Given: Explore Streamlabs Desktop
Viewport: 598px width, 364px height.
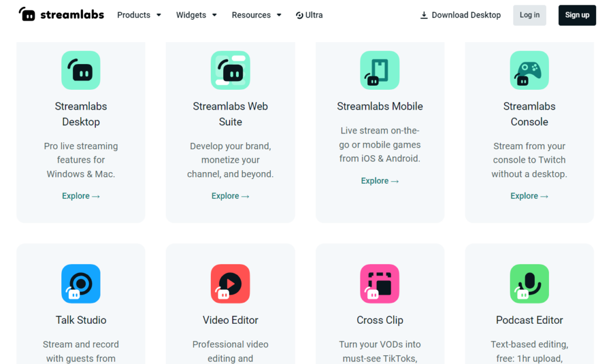Looking at the screenshot, I should [81, 195].
